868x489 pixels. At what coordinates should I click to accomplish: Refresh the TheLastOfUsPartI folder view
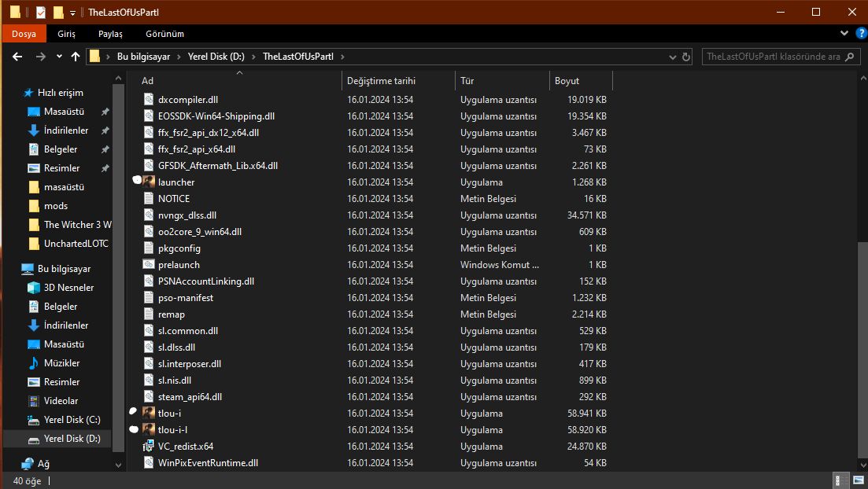[686, 57]
